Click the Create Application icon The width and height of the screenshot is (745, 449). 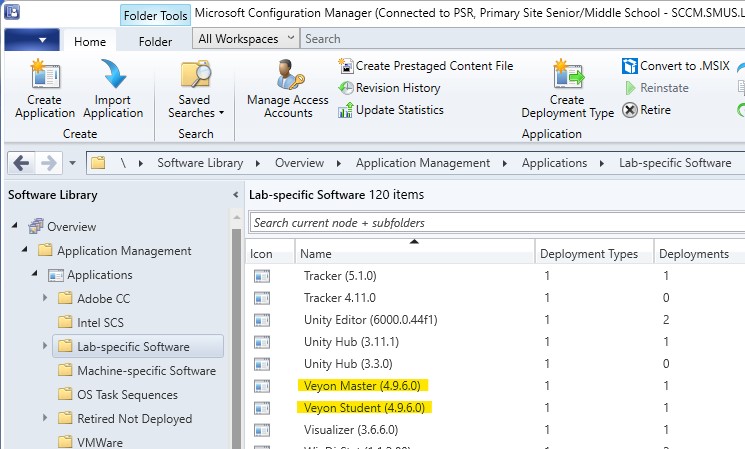[45, 74]
